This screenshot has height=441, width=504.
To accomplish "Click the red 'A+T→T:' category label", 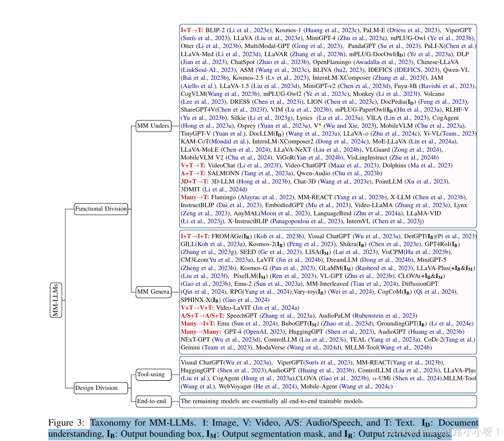I will pos(193,173).
